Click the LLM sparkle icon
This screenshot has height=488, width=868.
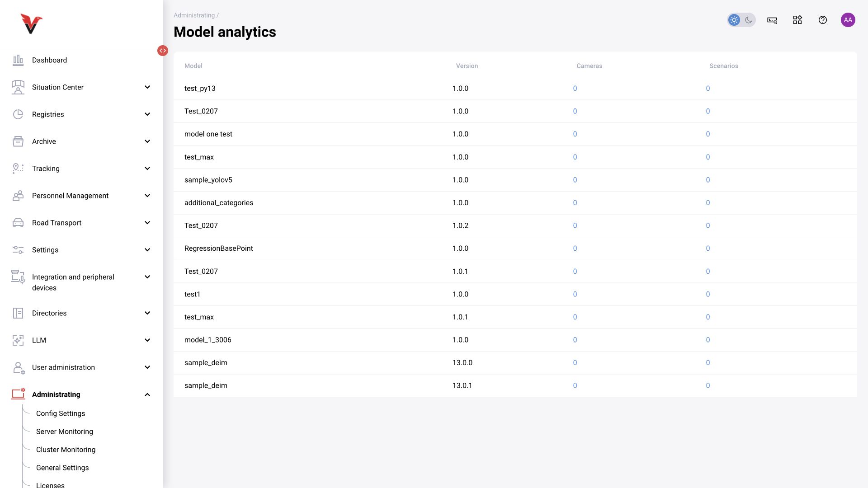[18, 340]
